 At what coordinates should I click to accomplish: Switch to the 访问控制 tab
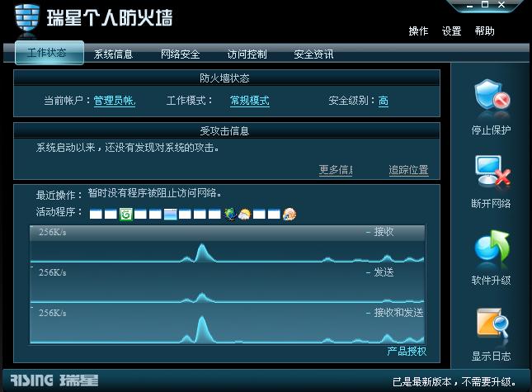pyautogui.click(x=247, y=54)
